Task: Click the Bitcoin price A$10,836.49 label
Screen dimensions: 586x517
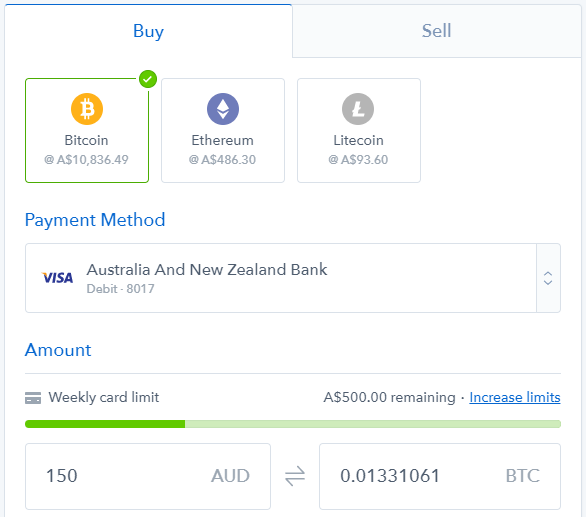Action: pyautogui.click(x=86, y=160)
